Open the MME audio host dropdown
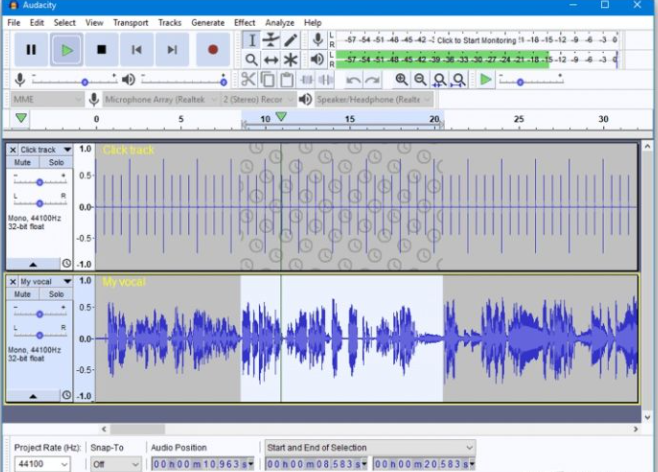 point(47,99)
